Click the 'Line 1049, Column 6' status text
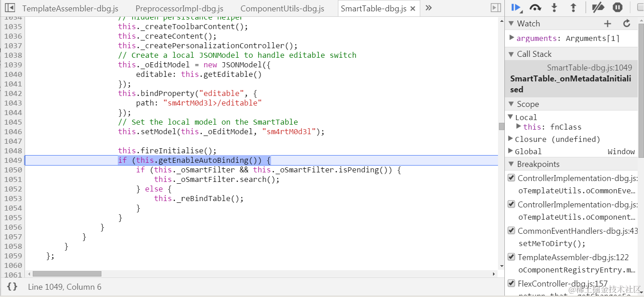 click(x=65, y=287)
